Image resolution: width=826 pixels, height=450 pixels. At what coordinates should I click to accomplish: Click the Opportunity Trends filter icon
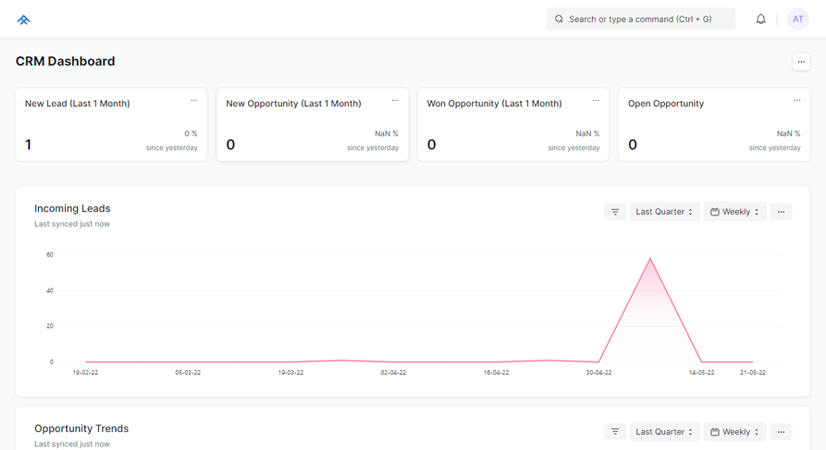(615, 432)
